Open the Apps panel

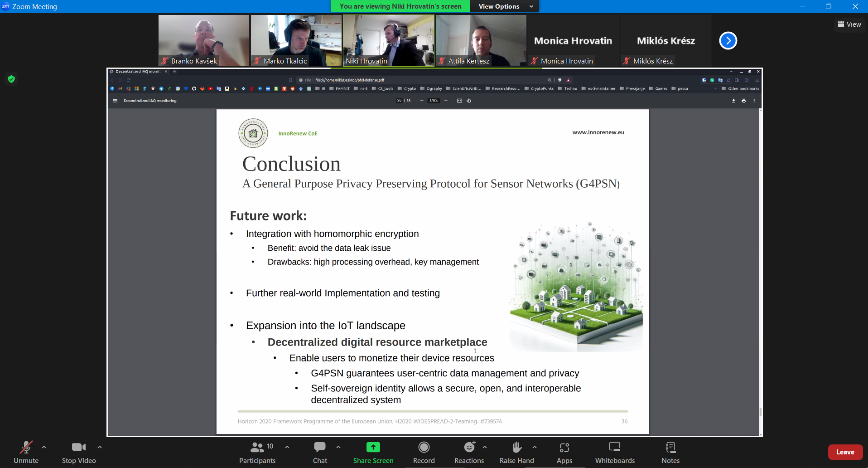point(564,452)
